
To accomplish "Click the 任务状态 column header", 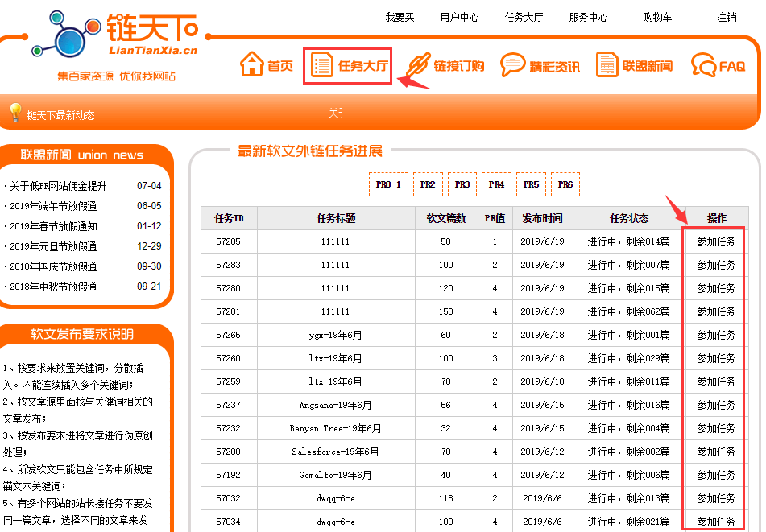I will coord(629,218).
